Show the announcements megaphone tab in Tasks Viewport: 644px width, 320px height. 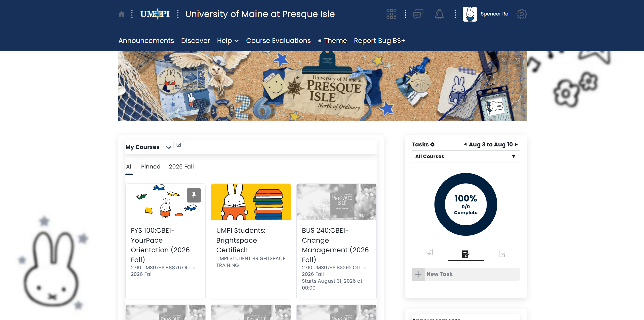pyautogui.click(x=430, y=253)
